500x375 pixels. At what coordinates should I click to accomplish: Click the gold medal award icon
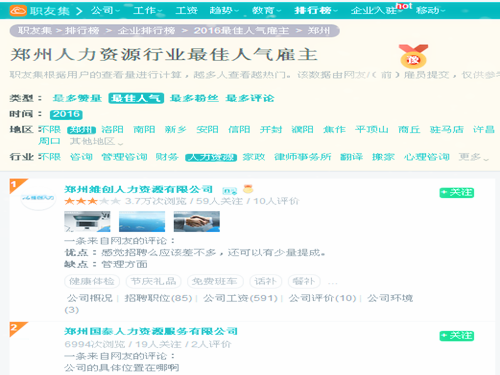(413, 56)
